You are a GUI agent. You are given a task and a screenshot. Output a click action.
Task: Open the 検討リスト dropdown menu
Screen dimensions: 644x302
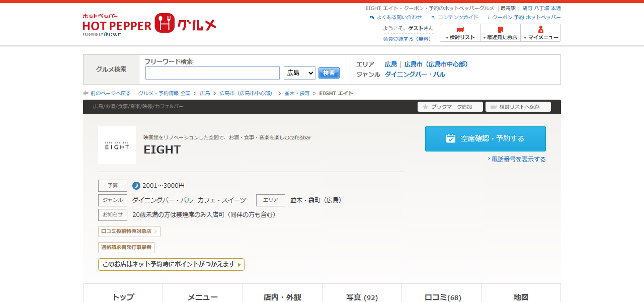pyautogui.click(x=460, y=33)
